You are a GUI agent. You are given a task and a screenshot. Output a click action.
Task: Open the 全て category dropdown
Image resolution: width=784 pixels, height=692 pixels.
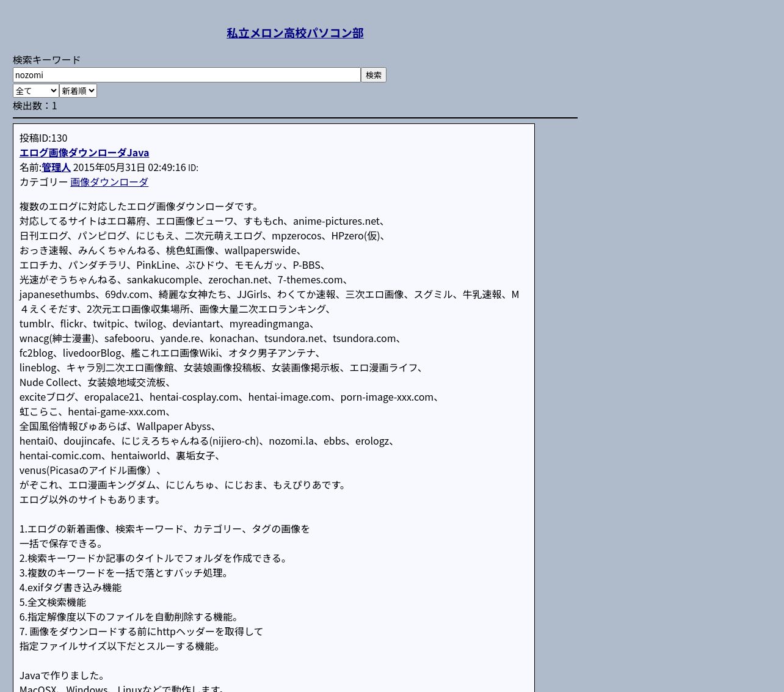[x=36, y=90]
